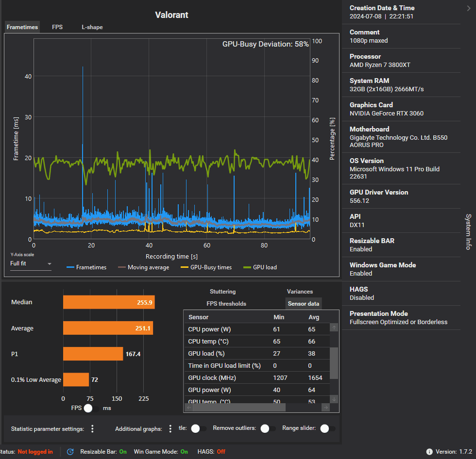The height and width of the screenshot is (459, 476).
Task: Select the GPU load (%) row
Action: tap(257, 354)
